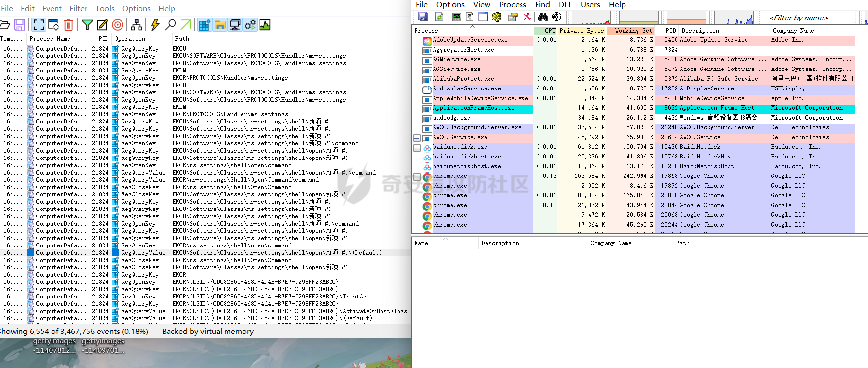Viewport: 868px width, 368px height.
Task: Toggle Show File System Activity
Action: [x=220, y=25]
